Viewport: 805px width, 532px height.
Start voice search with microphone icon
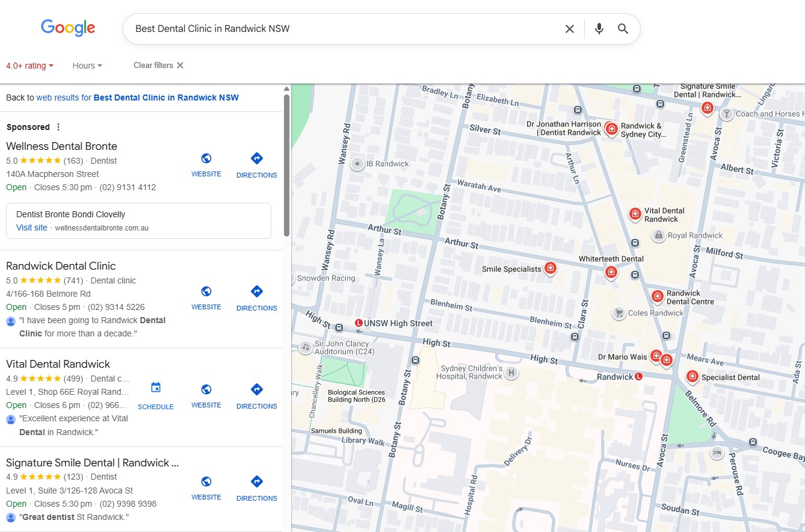[599, 29]
